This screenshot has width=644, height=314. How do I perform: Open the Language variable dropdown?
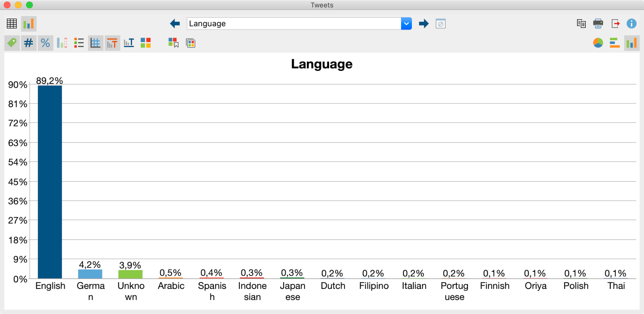click(x=406, y=23)
